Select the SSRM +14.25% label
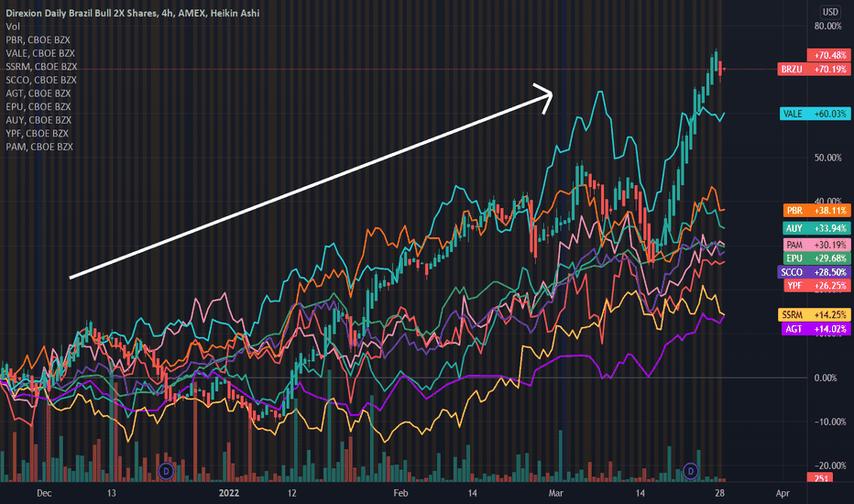 [815, 315]
